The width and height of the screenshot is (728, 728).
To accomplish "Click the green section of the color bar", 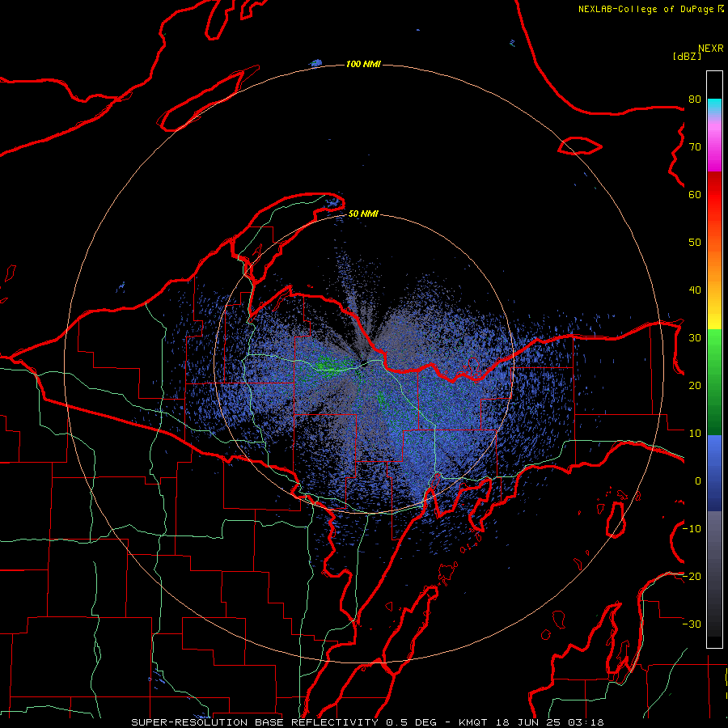I will coord(714,382).
